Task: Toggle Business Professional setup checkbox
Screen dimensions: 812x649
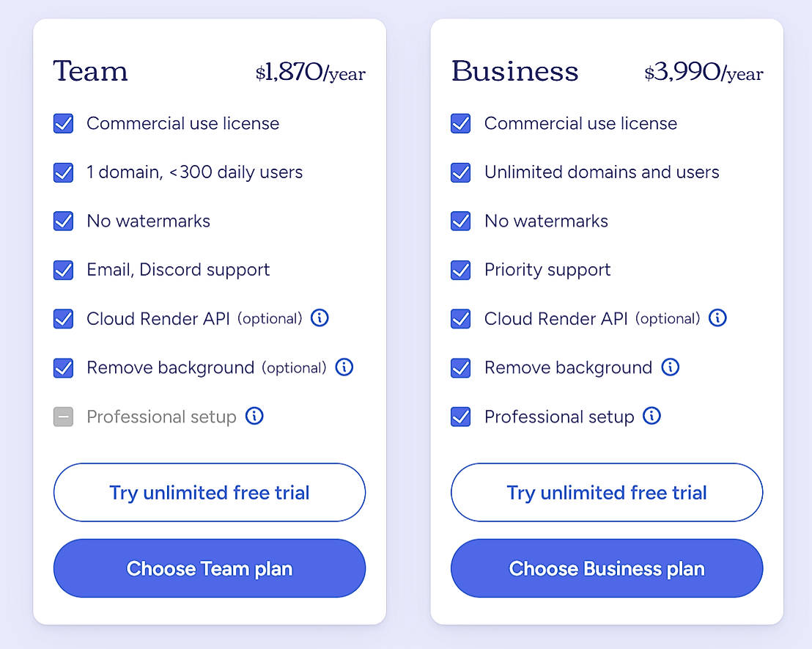Action: [461, 417]
